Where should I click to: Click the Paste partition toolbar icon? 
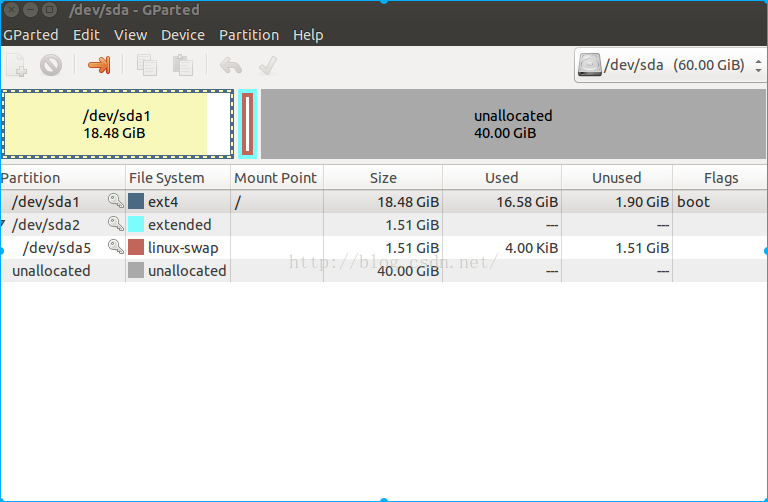(183, 65)
